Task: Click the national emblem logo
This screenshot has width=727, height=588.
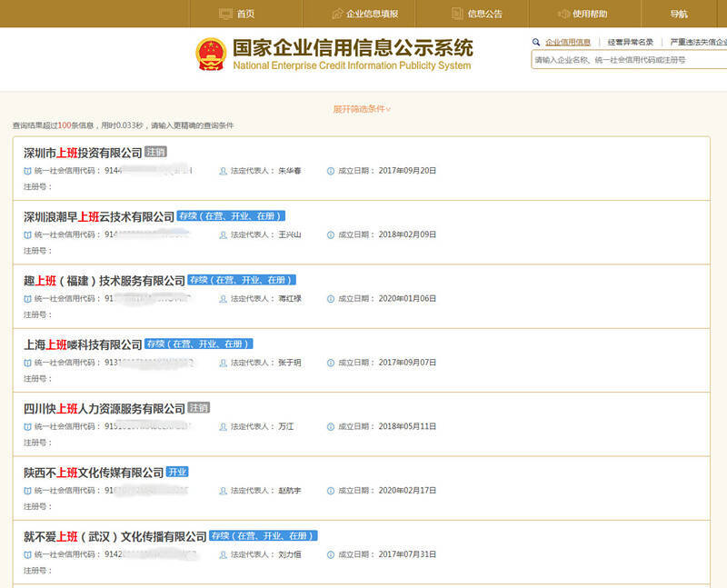Action: (213, 55)
